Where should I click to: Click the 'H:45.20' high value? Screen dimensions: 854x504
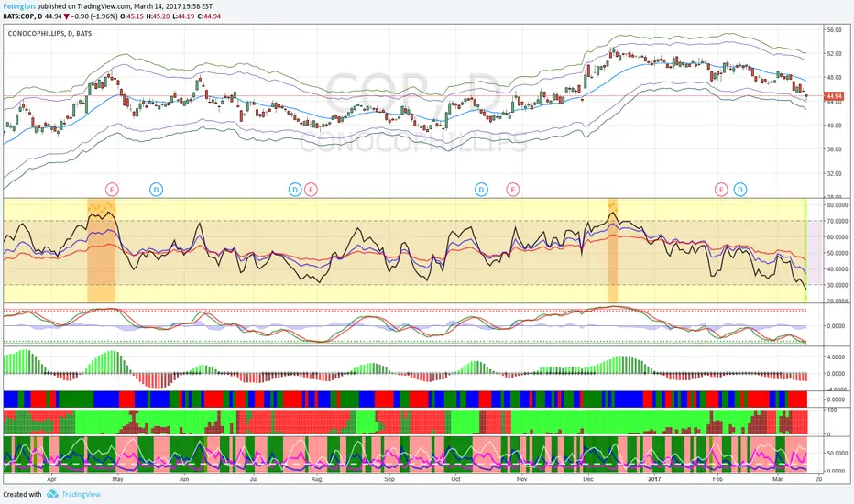tap(158, 16)
